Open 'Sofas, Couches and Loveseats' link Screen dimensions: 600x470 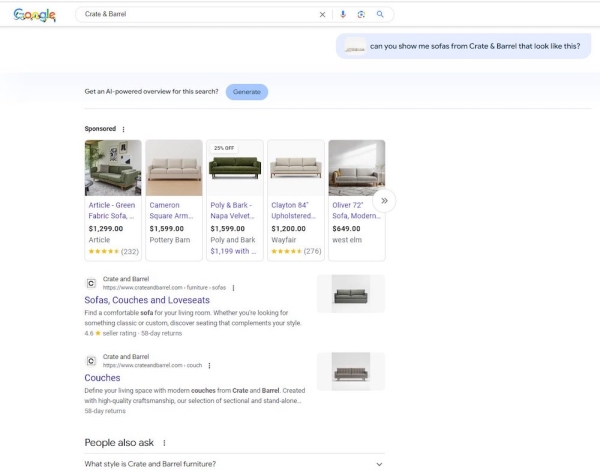[x=147, y=300]
